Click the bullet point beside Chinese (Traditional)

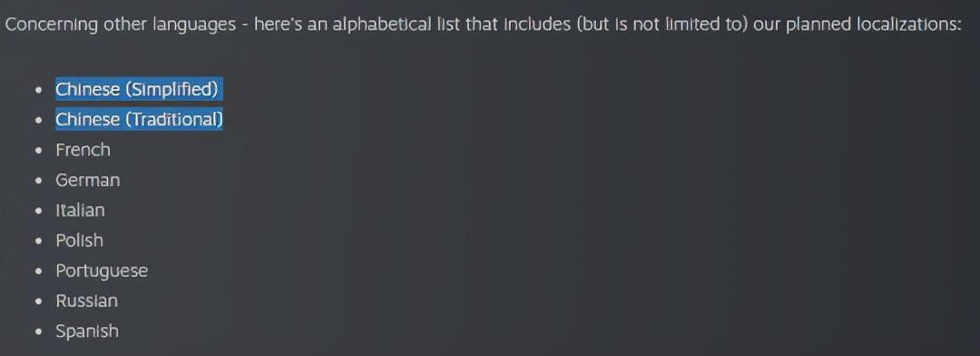tap(39, 120)
